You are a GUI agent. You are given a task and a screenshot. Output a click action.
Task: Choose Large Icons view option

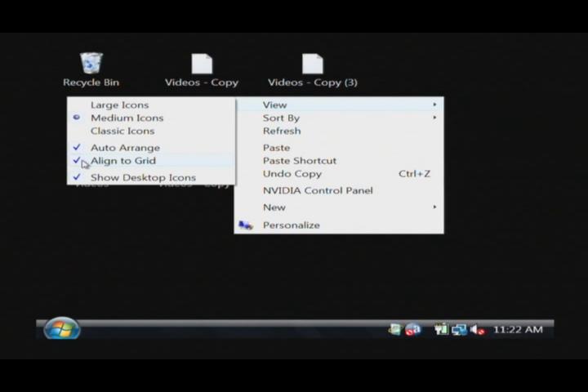tap(151, 105)
